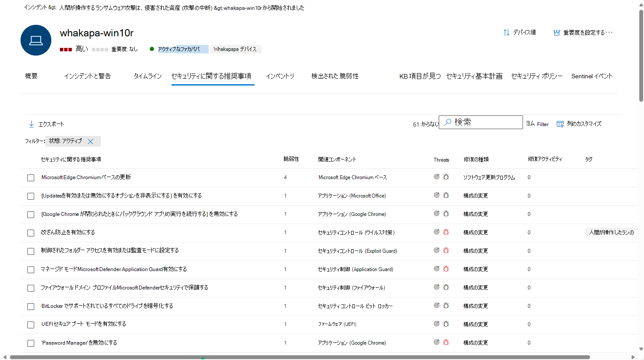Click the 列のカスタマイズ column icon

pyautogui.click(x=560, y=124)
